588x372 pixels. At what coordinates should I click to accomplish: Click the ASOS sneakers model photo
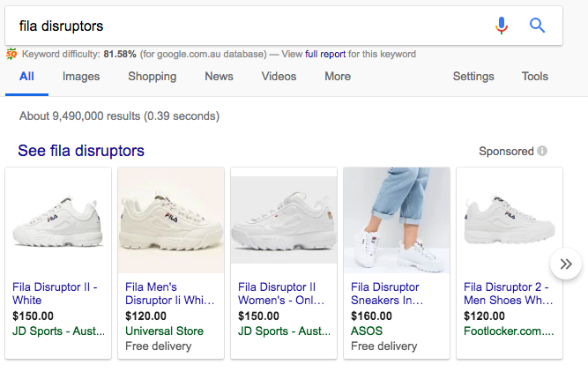pyautogui.click(x=397, y=220)
